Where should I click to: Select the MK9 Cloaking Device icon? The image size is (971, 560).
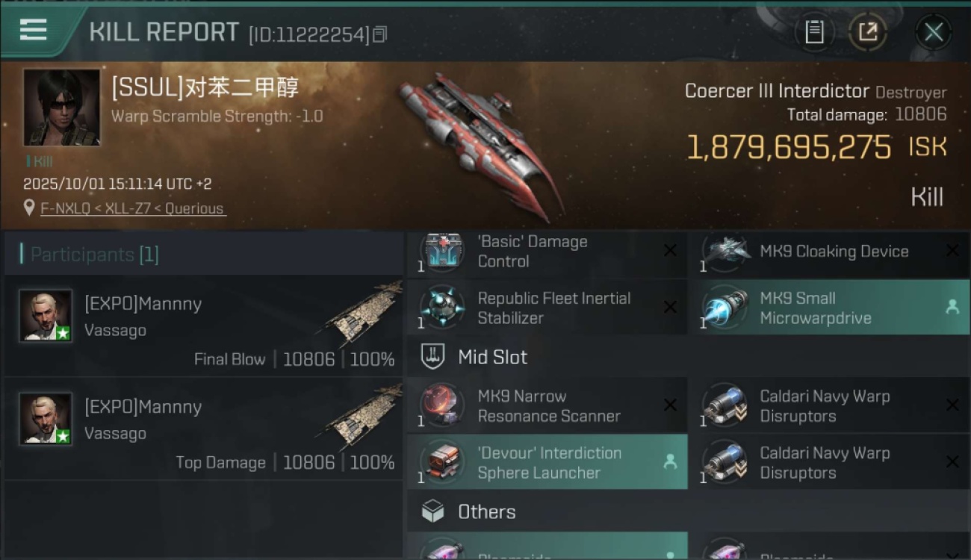coord(725,252)
